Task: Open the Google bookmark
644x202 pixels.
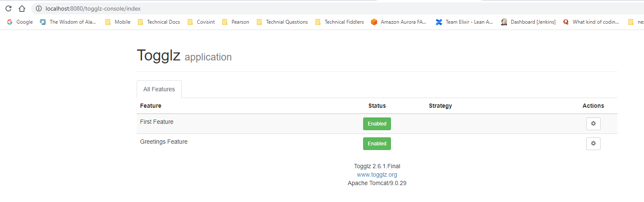Action: 20,22
